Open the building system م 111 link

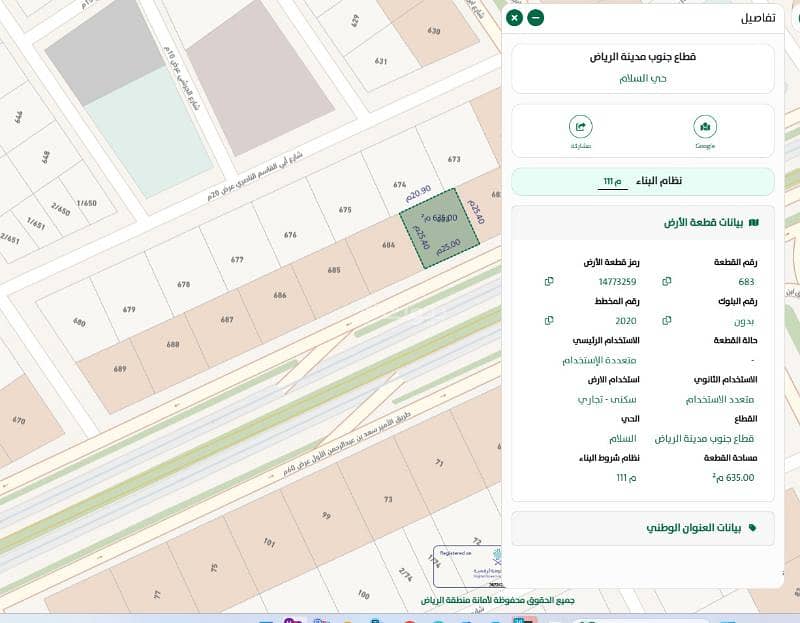611,181
